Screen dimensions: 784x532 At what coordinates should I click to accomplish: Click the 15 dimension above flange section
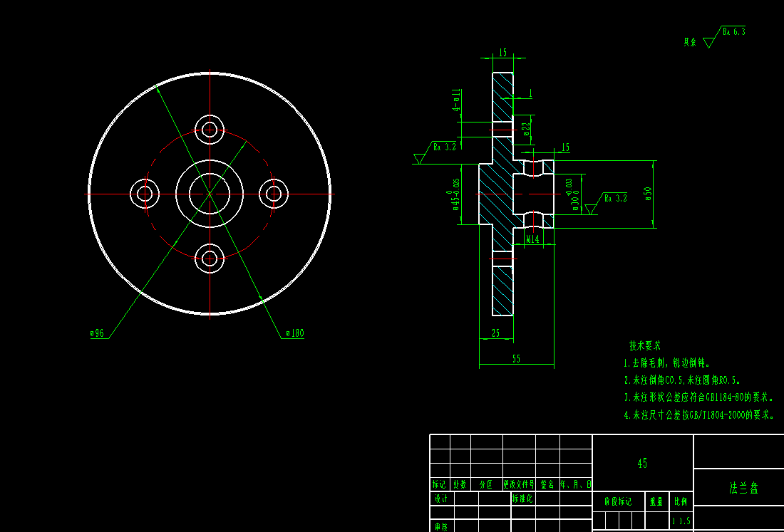click(502, 53)
